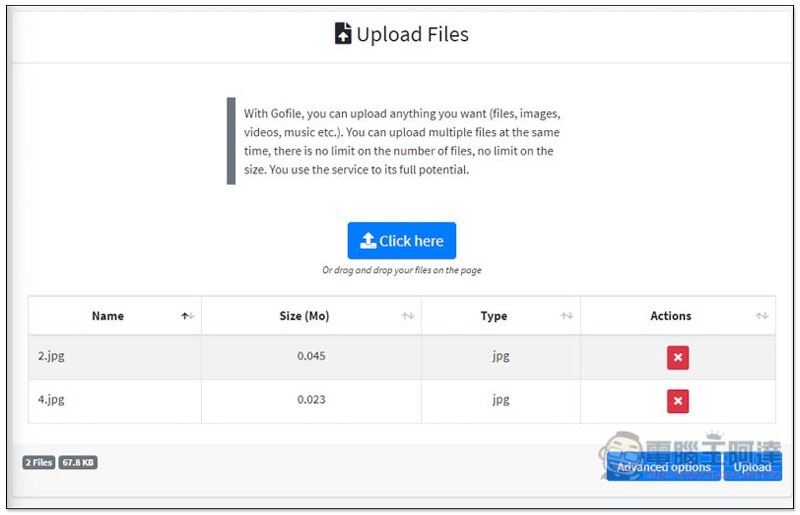800x515 pixels.
Task: Click the Actions column header
Action: coord(670,316)
